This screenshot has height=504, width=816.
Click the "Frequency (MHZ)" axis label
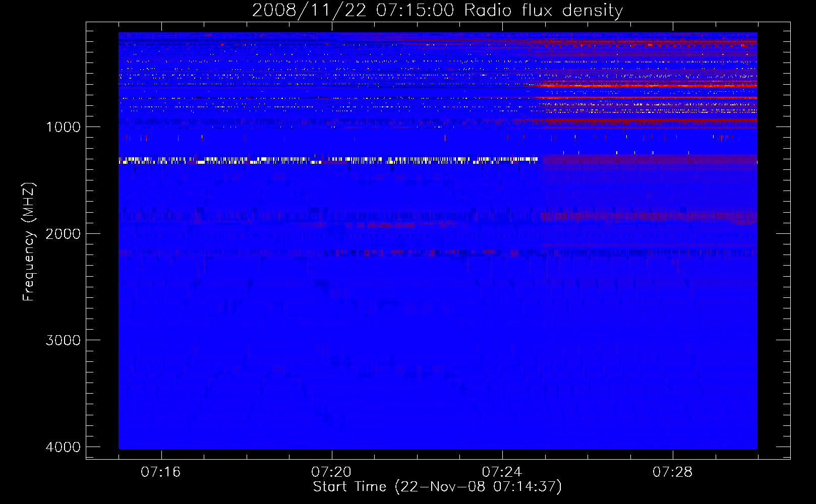29,242
